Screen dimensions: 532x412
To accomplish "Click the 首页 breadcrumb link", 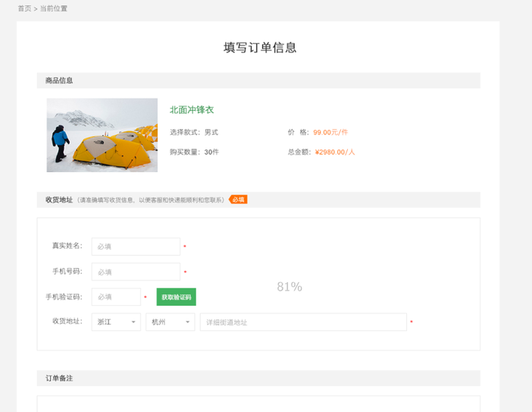I will point(24,8).
